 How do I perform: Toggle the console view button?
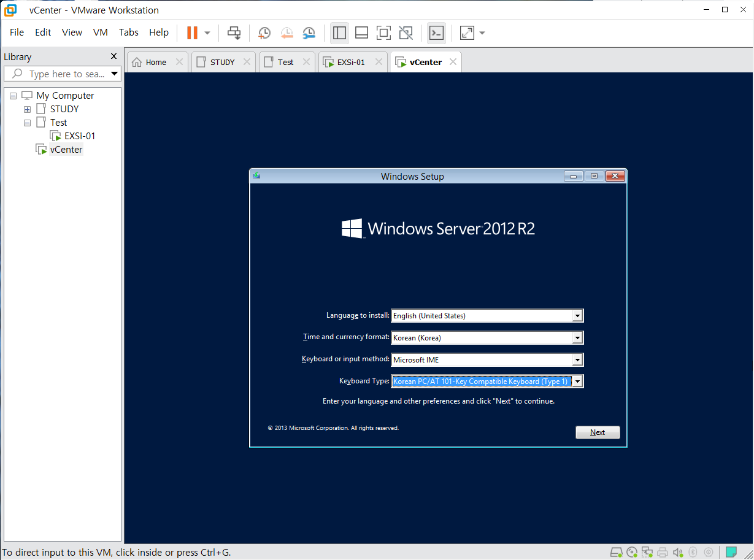click(436, 33)
